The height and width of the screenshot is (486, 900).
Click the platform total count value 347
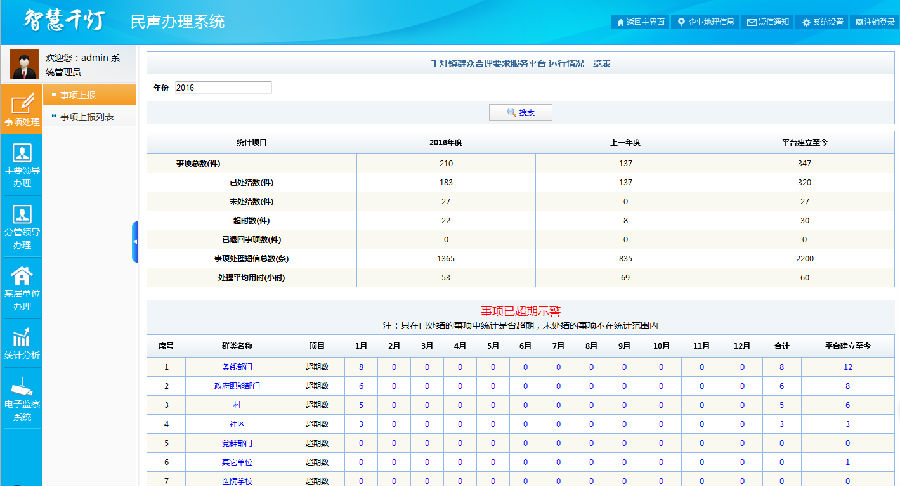pyautogui.click(x=804, y=163)
